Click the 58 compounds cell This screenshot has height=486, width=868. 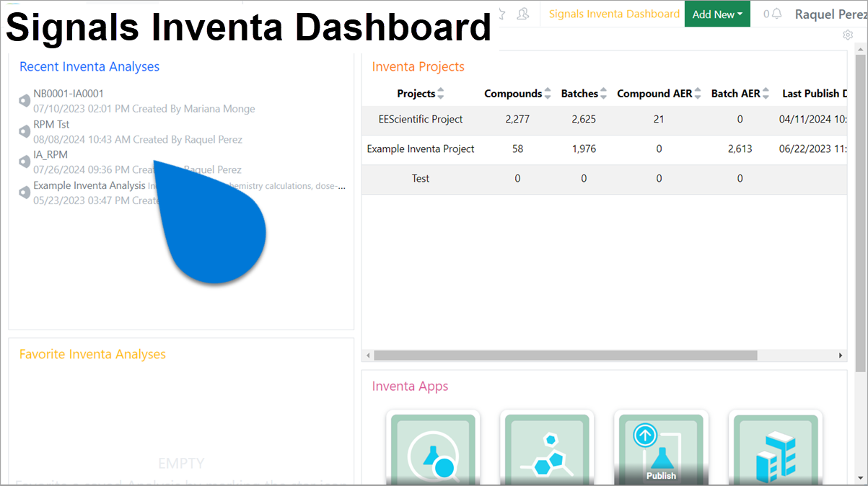[x=517, y=149]
